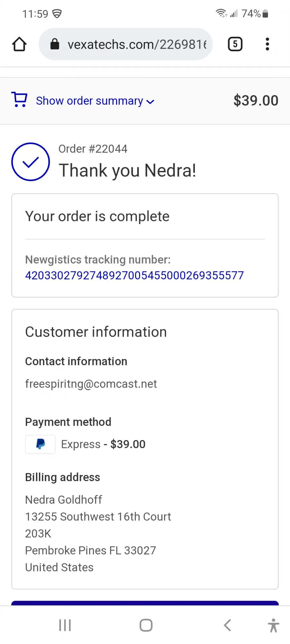This screenshot has width=290, height=644.
Task: Expand Show order summary
Action: click(x=90, y=101)
